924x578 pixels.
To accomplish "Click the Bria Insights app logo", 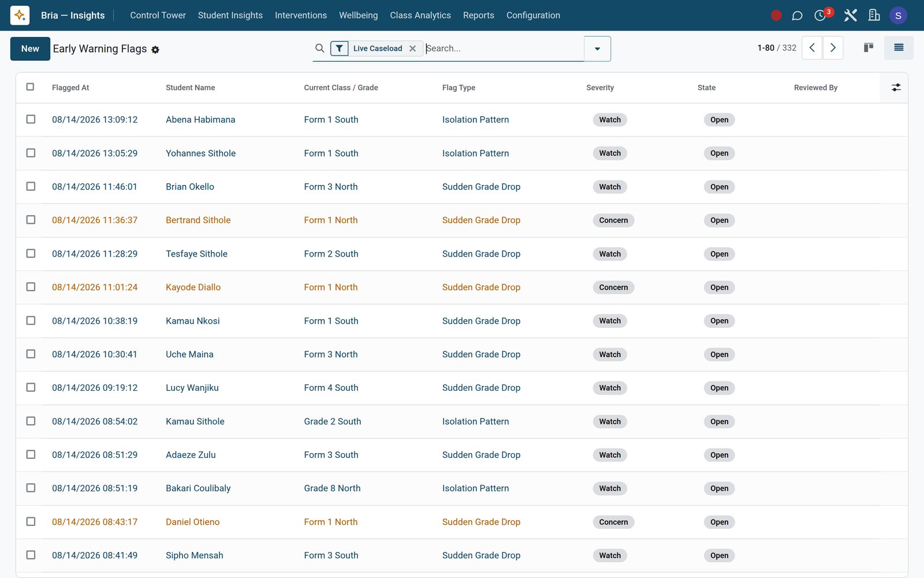I will click(20, 15).
